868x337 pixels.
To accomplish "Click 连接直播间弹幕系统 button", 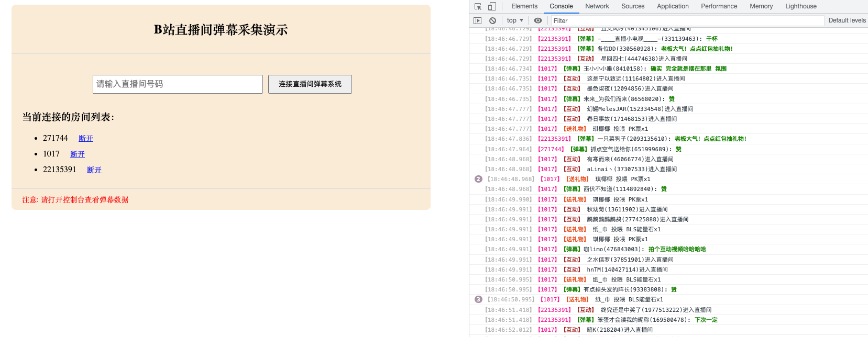I will coord(310,84).
